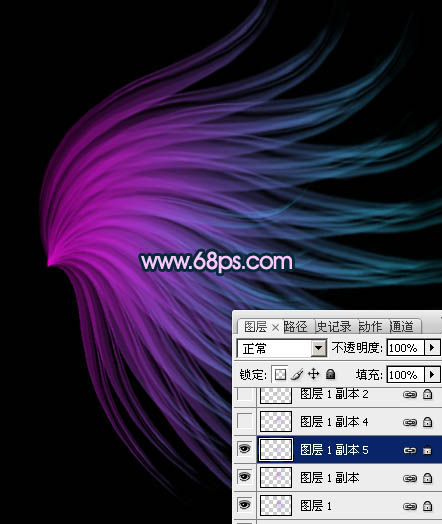
Task: Lock image pixels with brush lock icon
Action: 297,374
